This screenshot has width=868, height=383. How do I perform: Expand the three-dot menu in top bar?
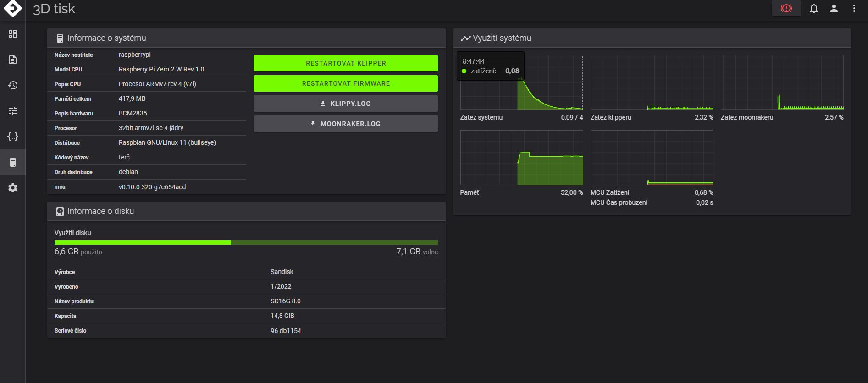854,9
